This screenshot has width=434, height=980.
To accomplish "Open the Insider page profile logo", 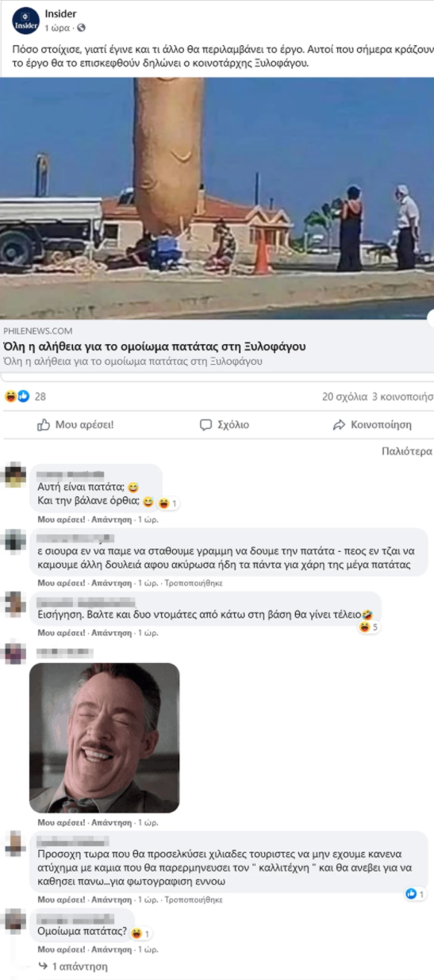I will 25,18.
